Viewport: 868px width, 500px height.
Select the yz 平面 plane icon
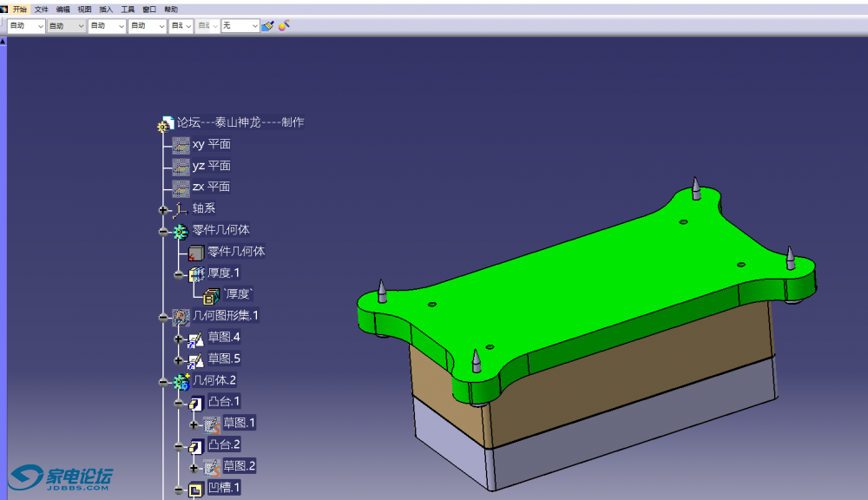181,166
